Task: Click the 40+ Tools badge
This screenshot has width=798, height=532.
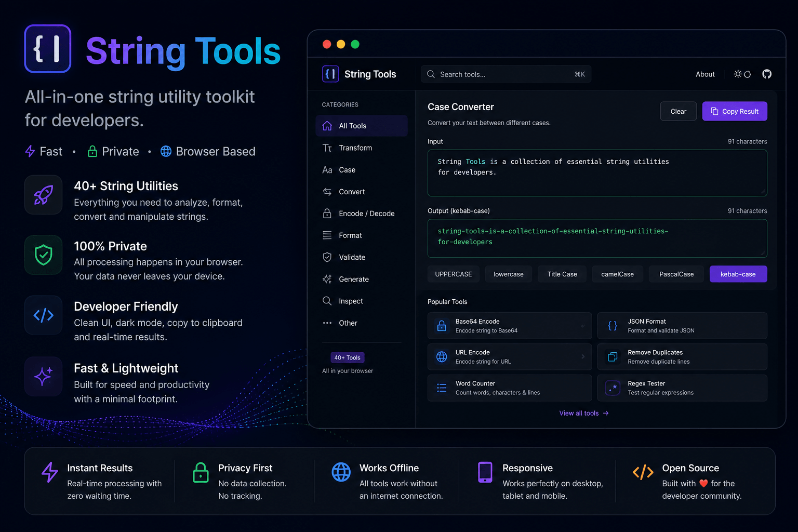Action: [x=348, y=357]
